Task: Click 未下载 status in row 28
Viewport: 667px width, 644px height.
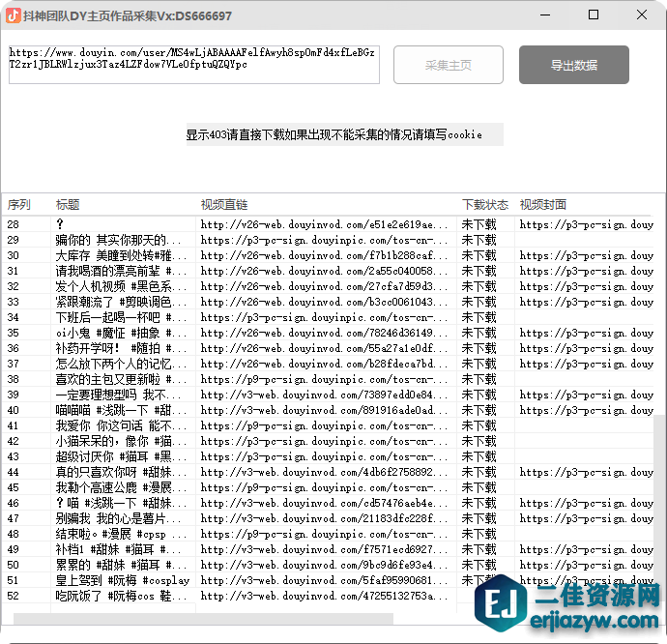Action: tap(478, 224)
